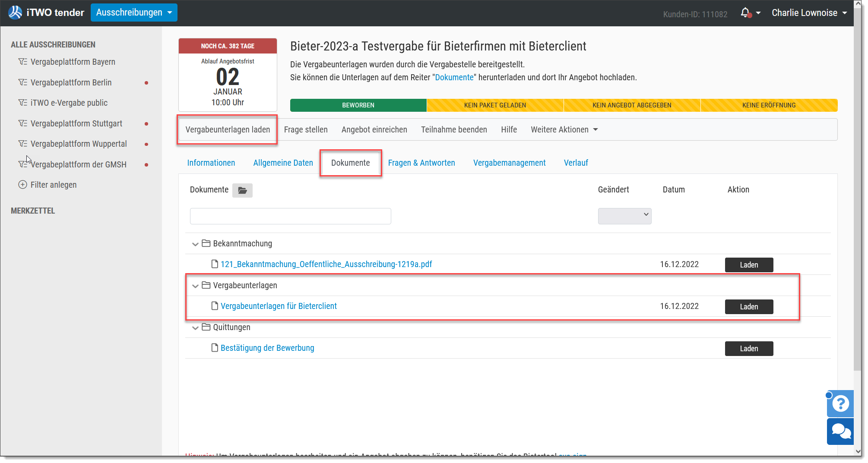Open the Fragen & Antworten tab
The width and height of the screenshot is (868, 463).
(421, 163)
